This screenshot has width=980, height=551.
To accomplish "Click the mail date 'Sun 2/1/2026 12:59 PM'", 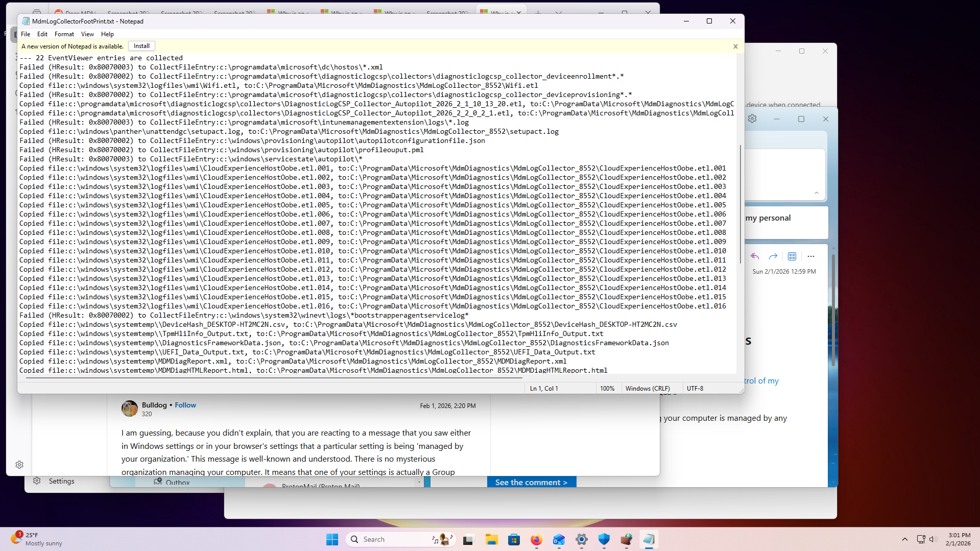I will (784, 272).
